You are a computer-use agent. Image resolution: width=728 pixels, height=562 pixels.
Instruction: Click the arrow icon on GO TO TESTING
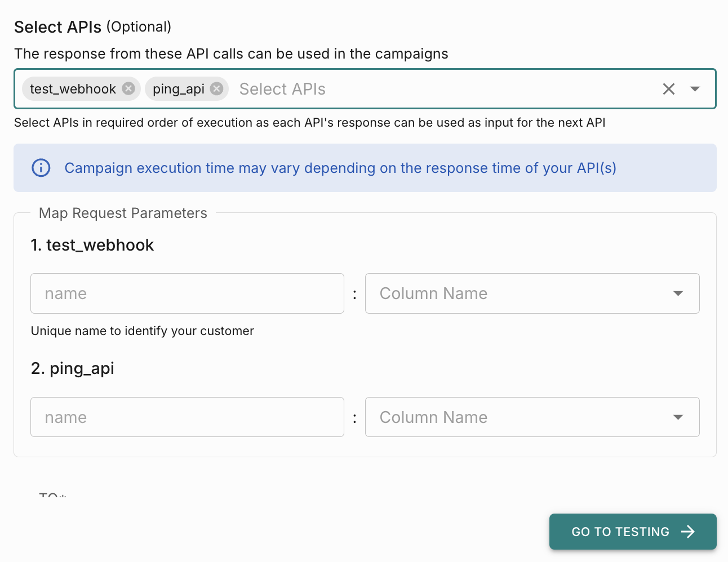[688, 532]
